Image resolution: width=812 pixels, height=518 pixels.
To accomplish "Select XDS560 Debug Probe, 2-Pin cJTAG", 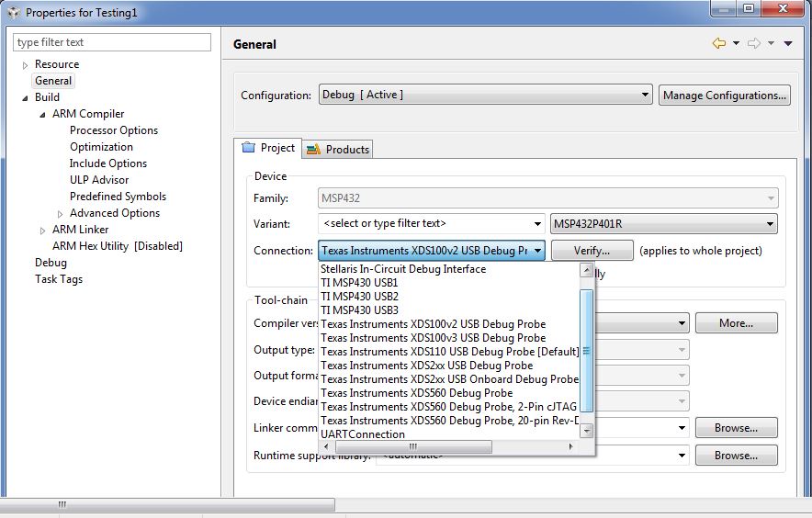I will click(449, 407).
